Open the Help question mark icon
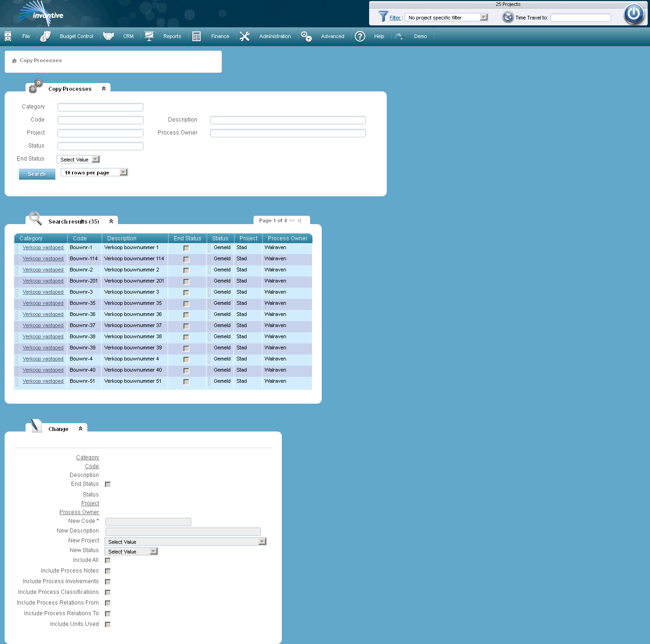The height and width of the screenshot is (644, 650). tap(360, 36)
